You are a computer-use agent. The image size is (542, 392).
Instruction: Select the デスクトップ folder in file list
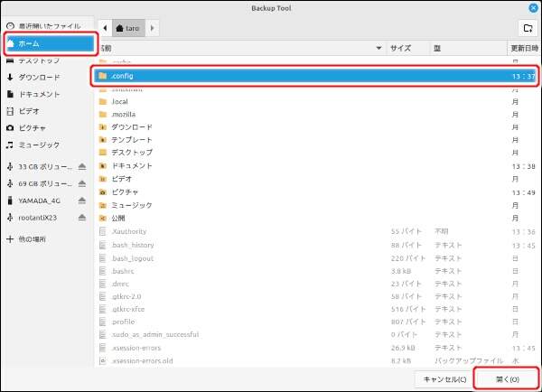(x=315, y=153)
